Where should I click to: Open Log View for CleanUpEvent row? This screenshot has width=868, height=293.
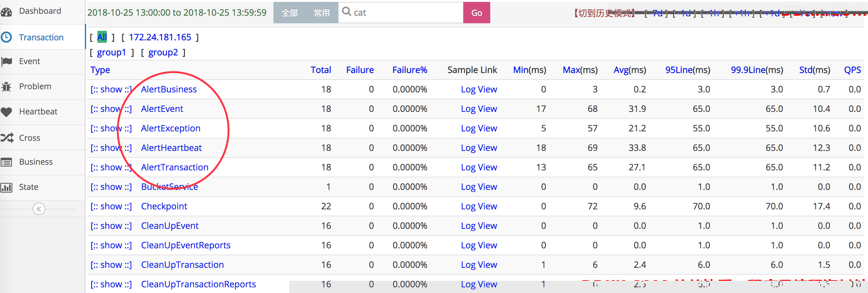(479, 226)
